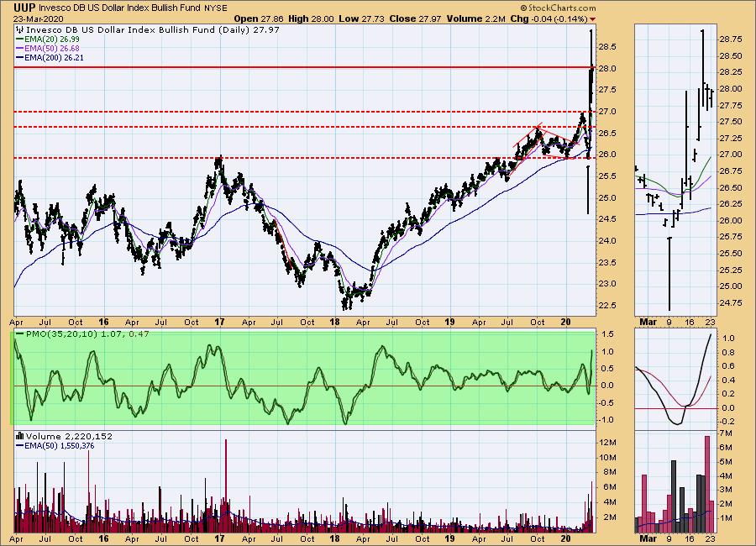Click the Close 27.97 value
Screen dimensions: 756x546
(415, 18)
